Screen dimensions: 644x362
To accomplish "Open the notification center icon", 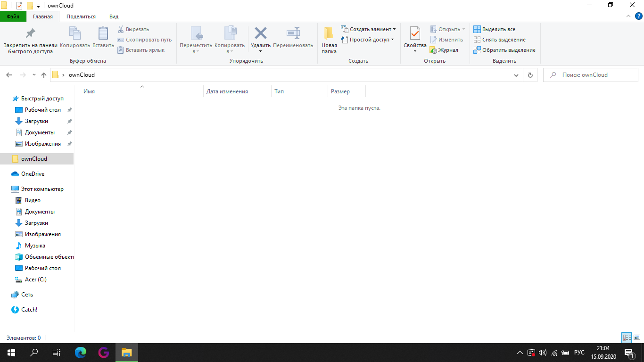I will pos(629,353).
